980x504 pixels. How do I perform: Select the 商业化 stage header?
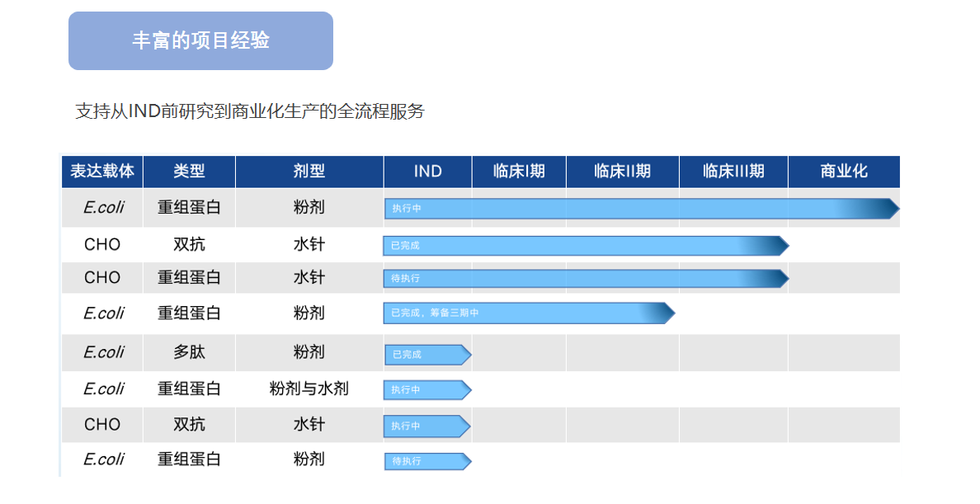point(843,172)
